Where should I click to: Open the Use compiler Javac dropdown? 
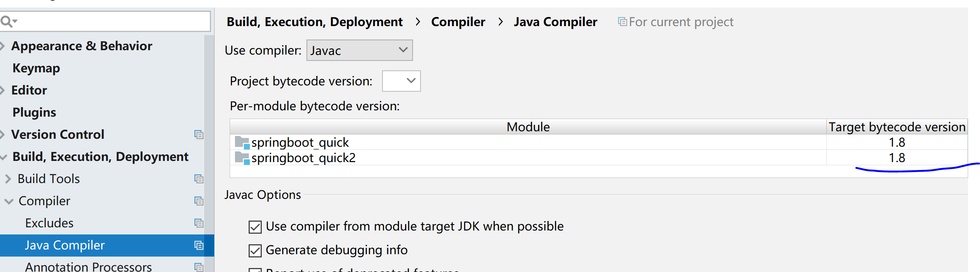click(360, 50)
